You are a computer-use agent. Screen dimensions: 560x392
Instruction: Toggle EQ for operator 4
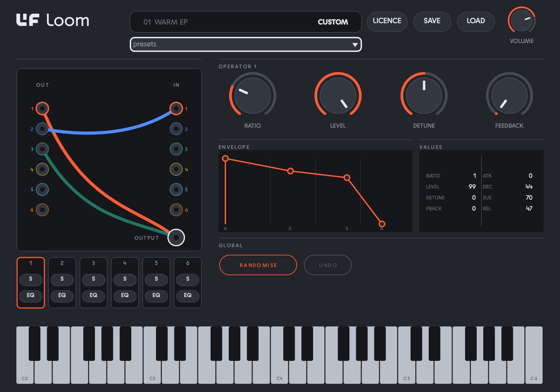125,296
